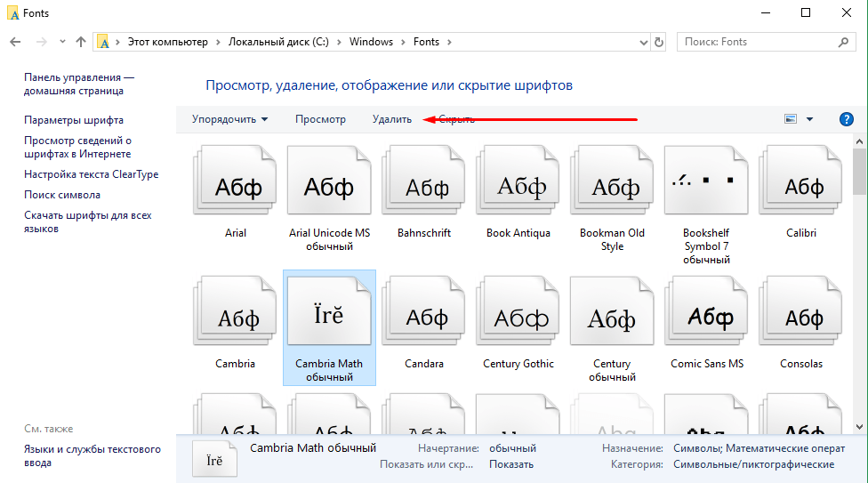Select the Cambria Math font icon
Viewport: 868px width, 483px height.
coord(329,311)
